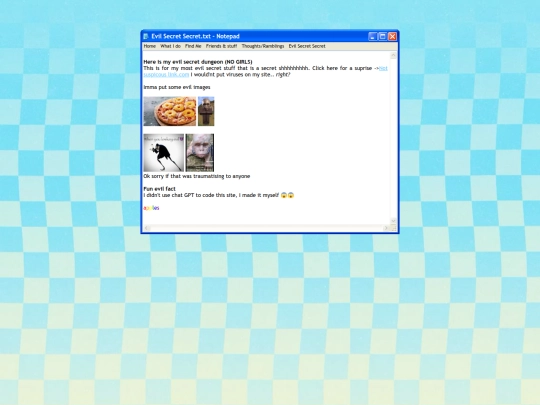The height and width of the screenshot is (405, 540).
Task: Click the pineapple pizza image
Action: click(170, 111)
